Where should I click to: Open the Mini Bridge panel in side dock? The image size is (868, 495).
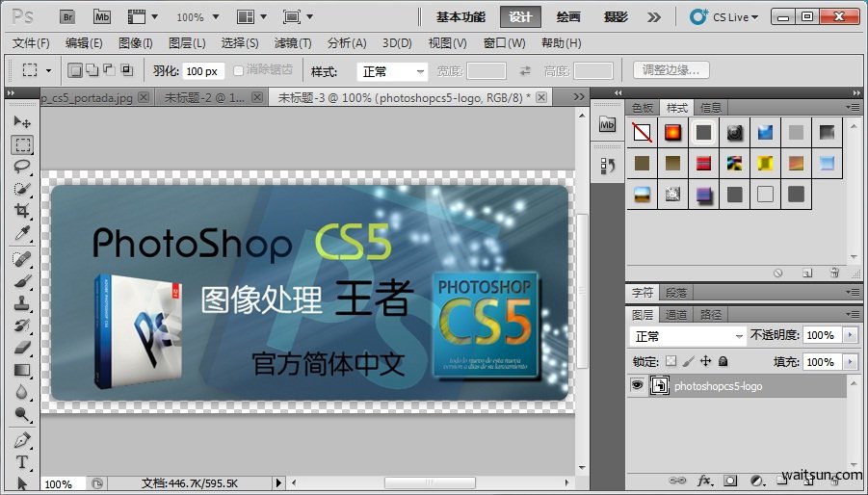(x=607, y=124)
